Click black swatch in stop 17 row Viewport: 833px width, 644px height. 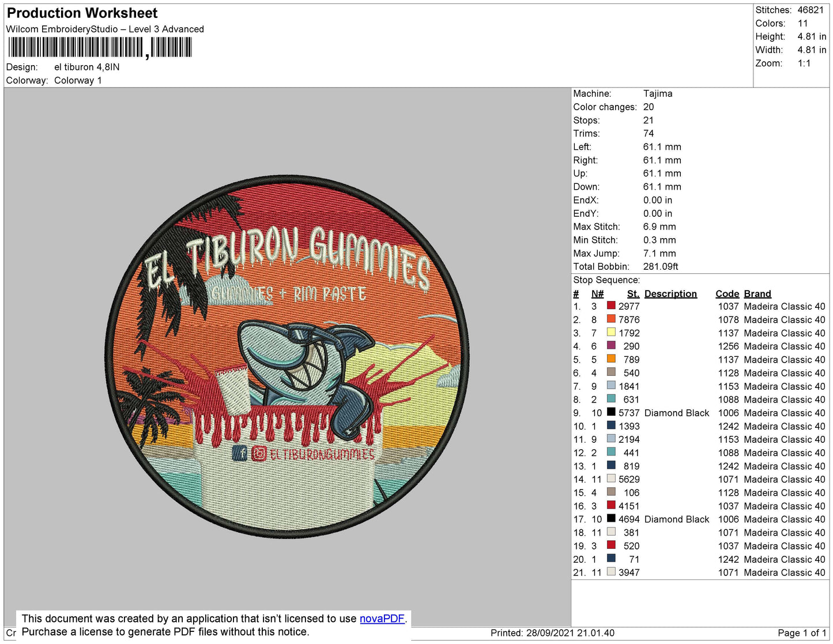tap(611, 518)
